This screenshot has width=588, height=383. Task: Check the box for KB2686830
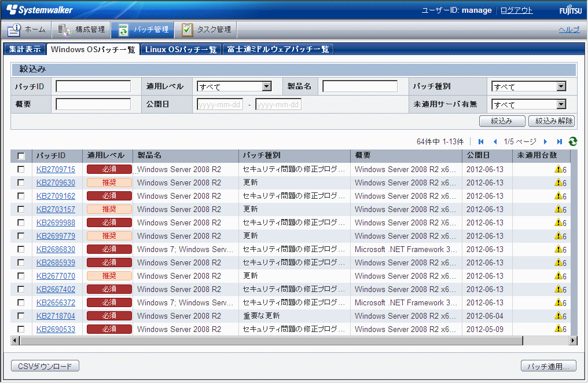(x=21, y=249)
